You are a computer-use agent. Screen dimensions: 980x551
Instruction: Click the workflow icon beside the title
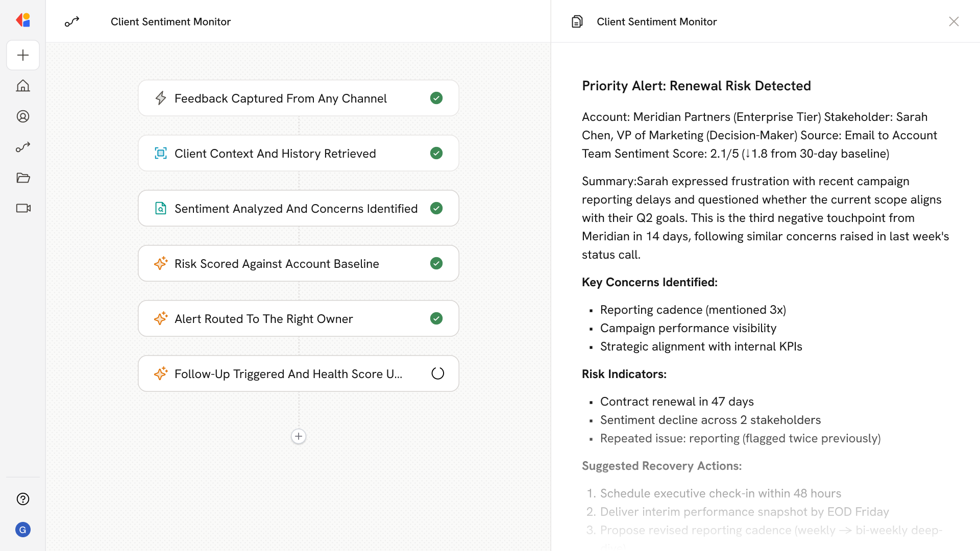(x=72, y=21)
